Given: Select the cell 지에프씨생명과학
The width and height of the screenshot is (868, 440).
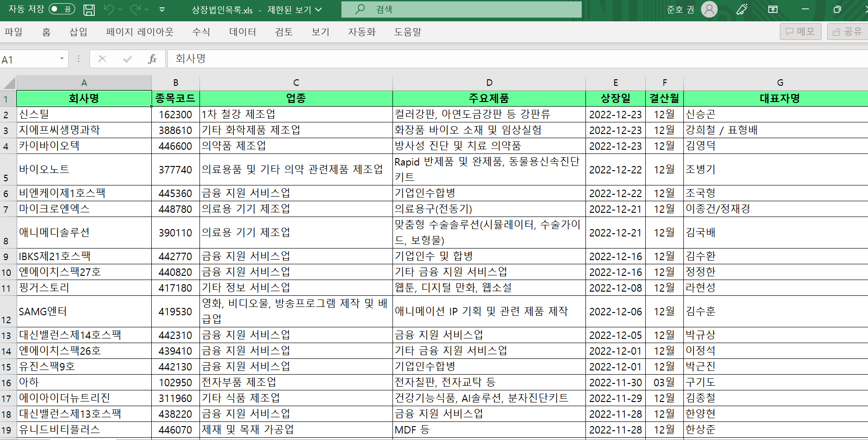Looking at the screenshot, I should click(84, 130).
